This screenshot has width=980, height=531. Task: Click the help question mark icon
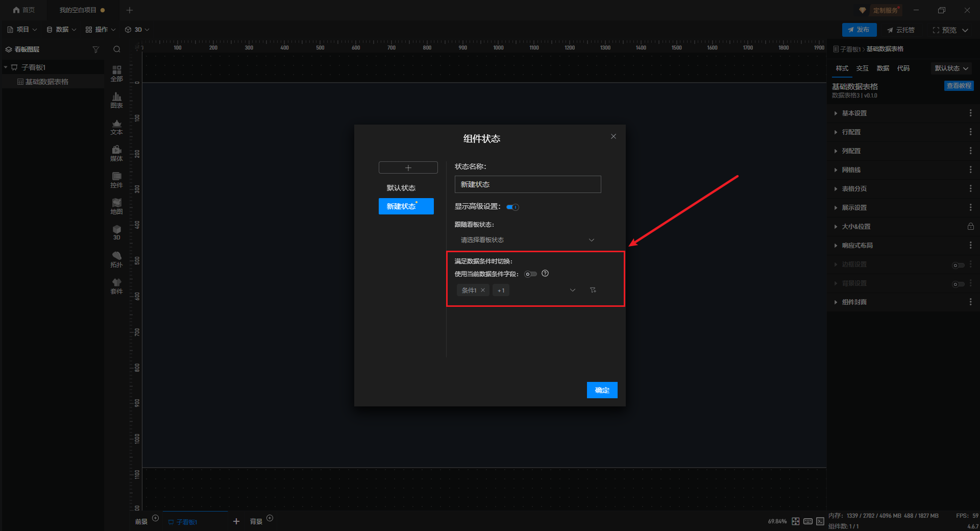tap(545, 274)
